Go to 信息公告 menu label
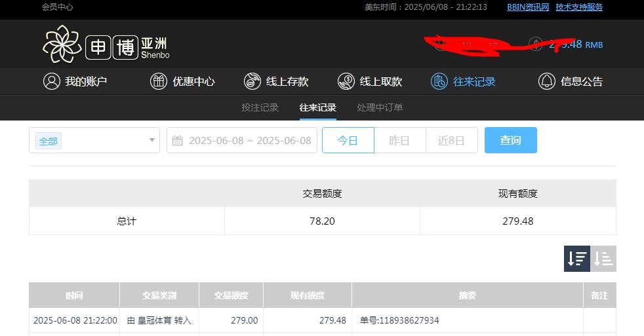This screenshot has width=644, height=336. pyautogui.click(x=582, y=82)
